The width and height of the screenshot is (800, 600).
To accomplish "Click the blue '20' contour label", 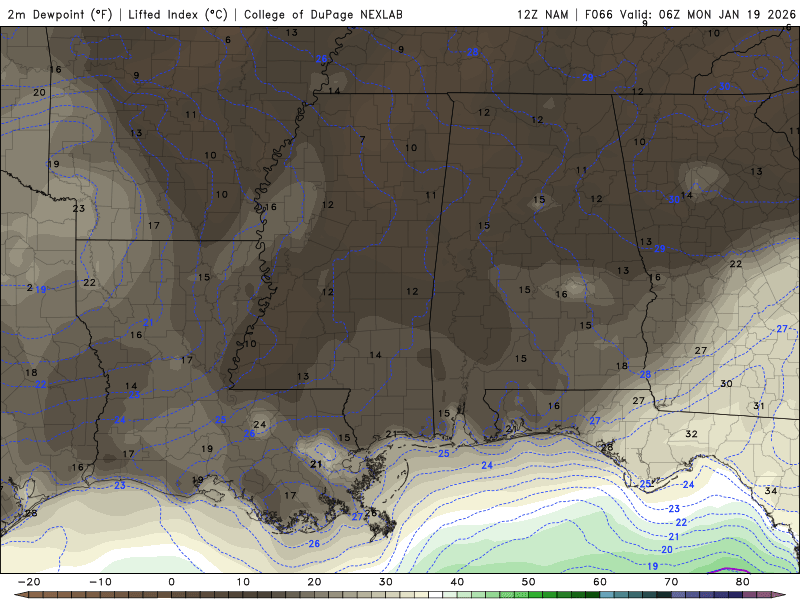I will [x=667, y=549].
